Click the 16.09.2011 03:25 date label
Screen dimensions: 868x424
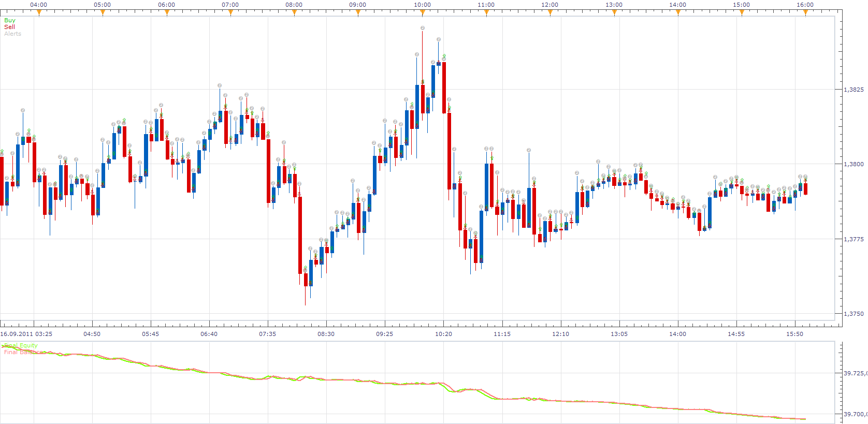pos(26,334)
